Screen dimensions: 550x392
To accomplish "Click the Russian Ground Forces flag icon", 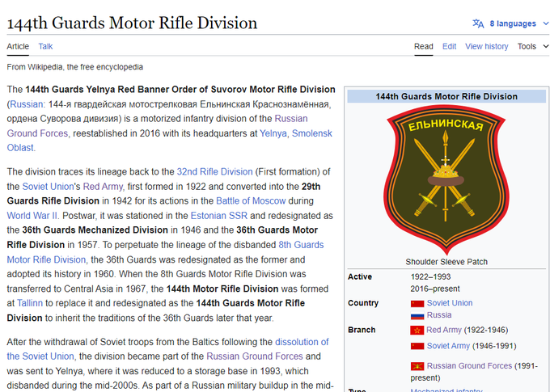I will (417, 366).
